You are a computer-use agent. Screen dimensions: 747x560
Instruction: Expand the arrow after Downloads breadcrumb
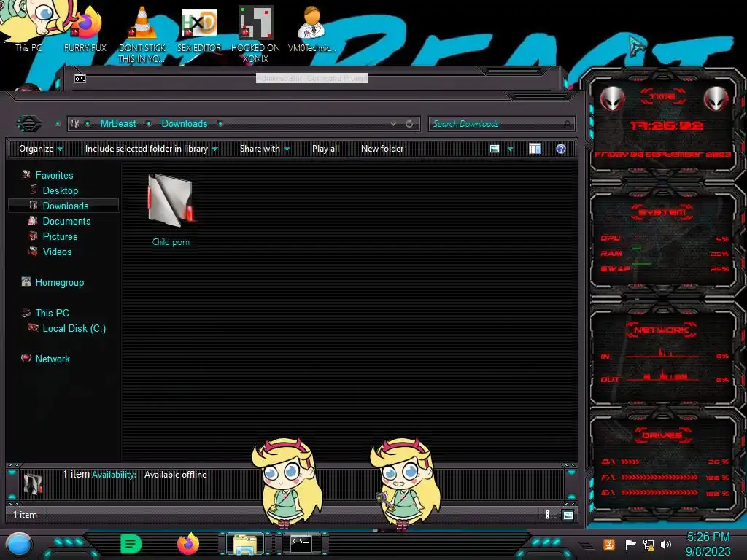coord(220,124)
